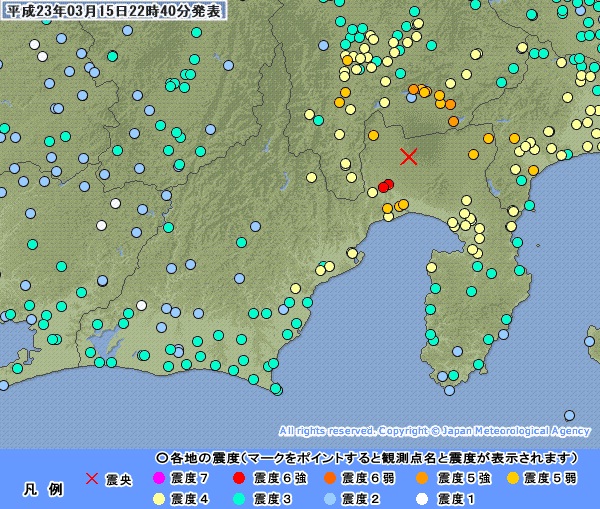The width and height of the screenshot is (600, 509).
Task: Click the 震度7 legend label text
Action: click(x=189, y=478)
